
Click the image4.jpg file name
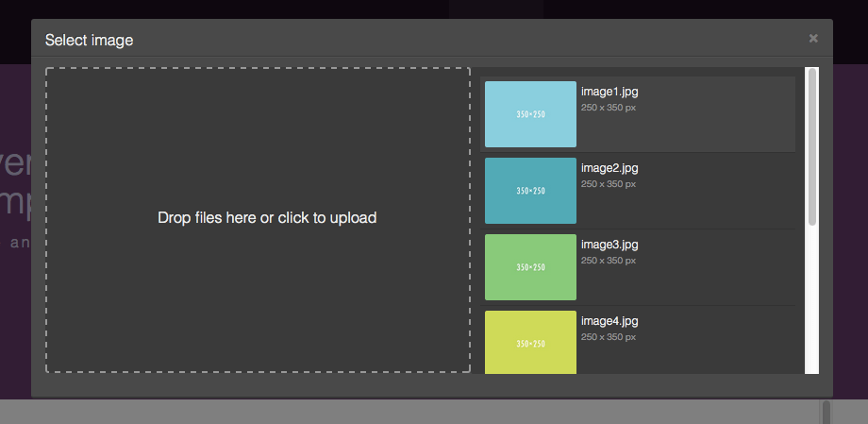pos(609,321)
